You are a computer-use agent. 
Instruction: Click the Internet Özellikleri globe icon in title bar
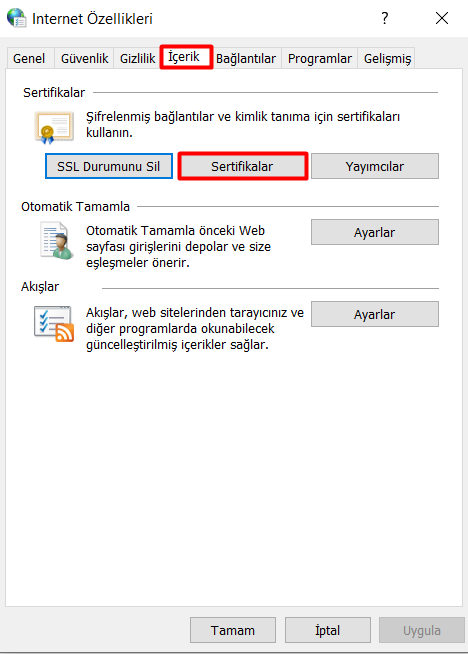click(17, 18)
